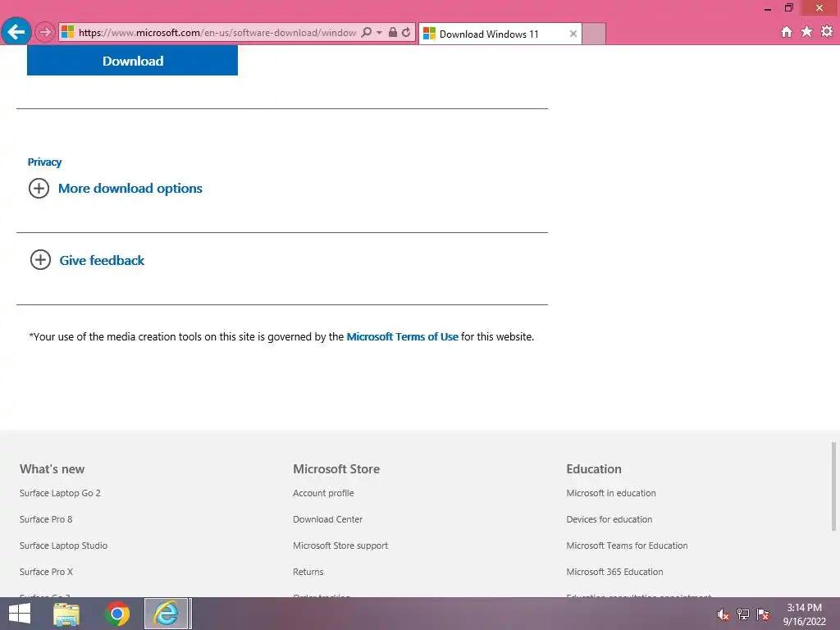Open Surface Laptop Studio footer link

(64, 546)
